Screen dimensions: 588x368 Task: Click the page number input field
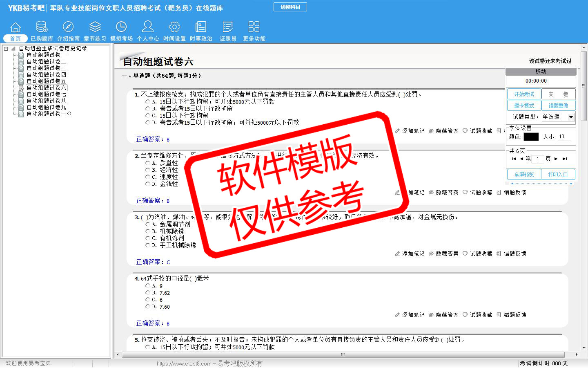538,159
